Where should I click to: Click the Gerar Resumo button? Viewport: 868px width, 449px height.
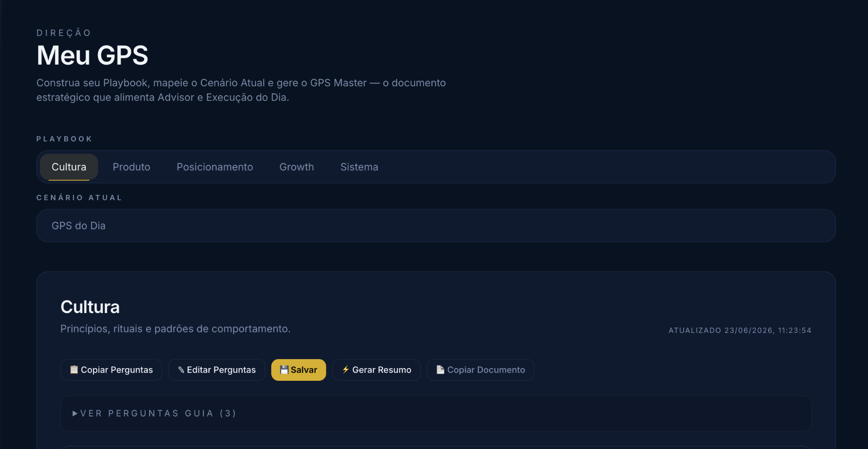coord(377,370)
